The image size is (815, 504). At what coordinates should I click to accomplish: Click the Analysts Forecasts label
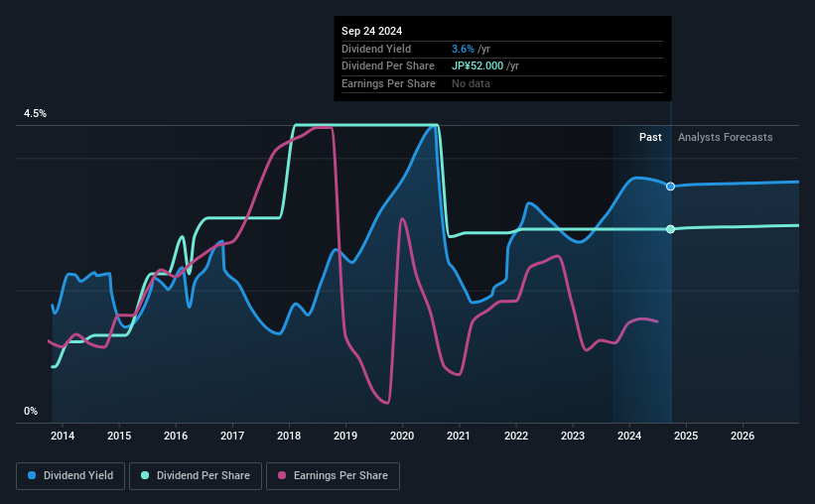coord(725,137)
